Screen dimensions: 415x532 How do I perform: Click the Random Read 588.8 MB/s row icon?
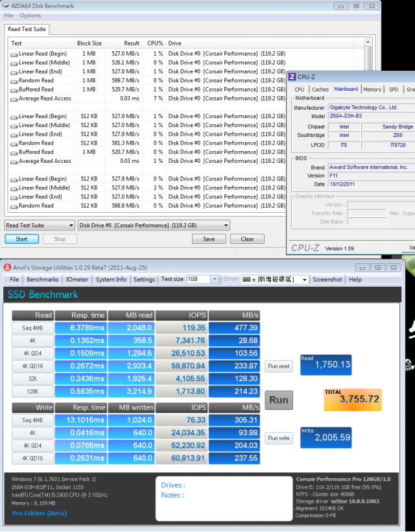coord(14,206)
